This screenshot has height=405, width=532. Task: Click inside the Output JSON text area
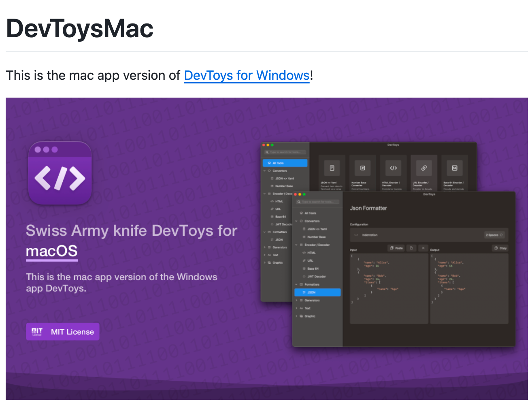(469, 288)
